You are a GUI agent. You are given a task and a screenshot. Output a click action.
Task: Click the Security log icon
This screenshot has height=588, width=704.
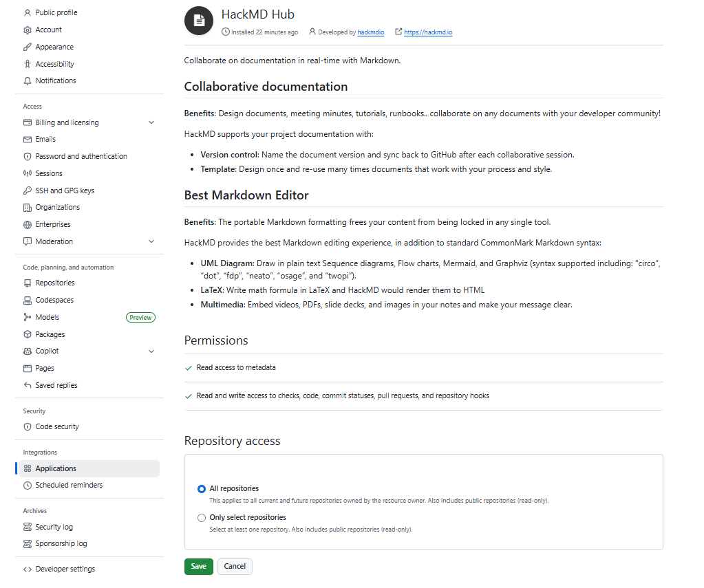pyautogui.click(x=28, y=527)
